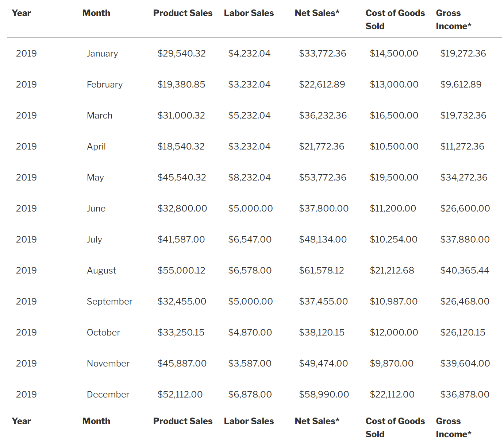Click the footer Cost of Goods Sold header

[x=395, y=427]
